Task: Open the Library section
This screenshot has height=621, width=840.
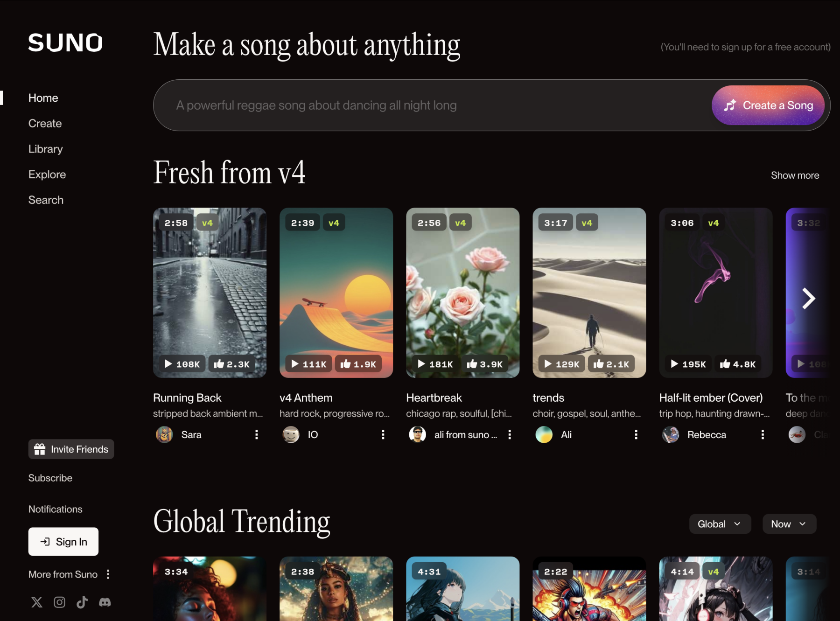Action: [45, 149]
